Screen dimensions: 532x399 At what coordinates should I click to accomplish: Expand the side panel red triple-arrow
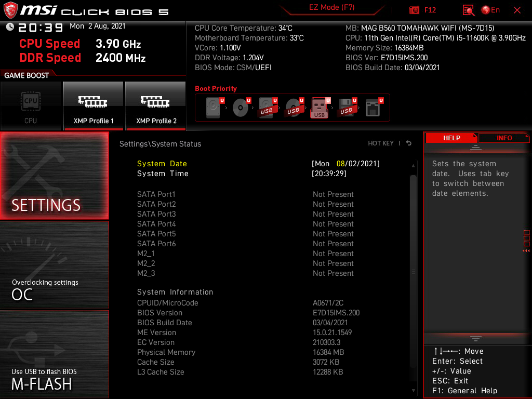coord(526,251)
